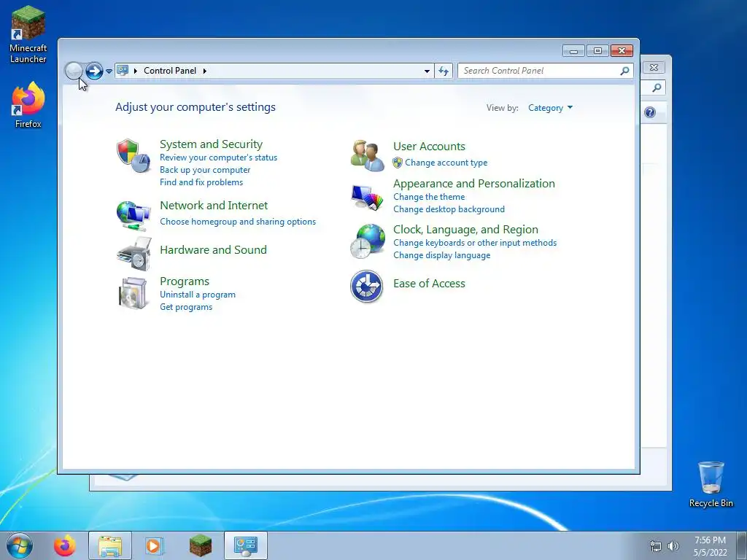The image size is (747, 560).
Task: Click the search magnifier in the background window
Action: pos(657,87)
